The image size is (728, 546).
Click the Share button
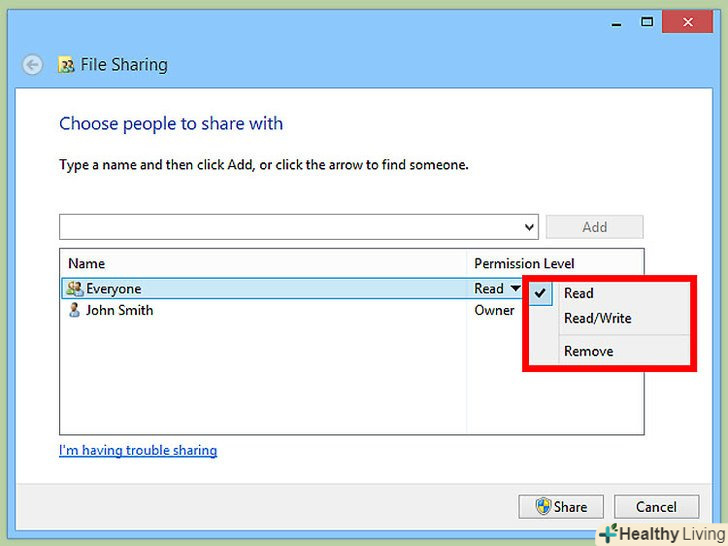pyautogui.click(x=561, y=507)
